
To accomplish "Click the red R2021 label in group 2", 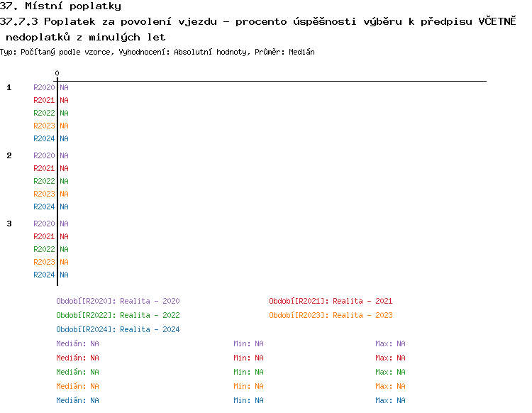I will 44,168.
